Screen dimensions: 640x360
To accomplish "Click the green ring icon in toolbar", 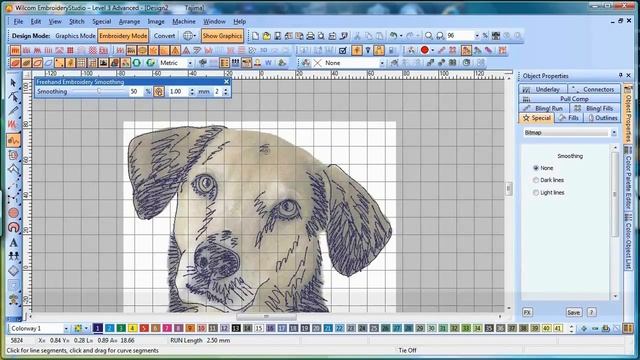I will pos(137,63).
